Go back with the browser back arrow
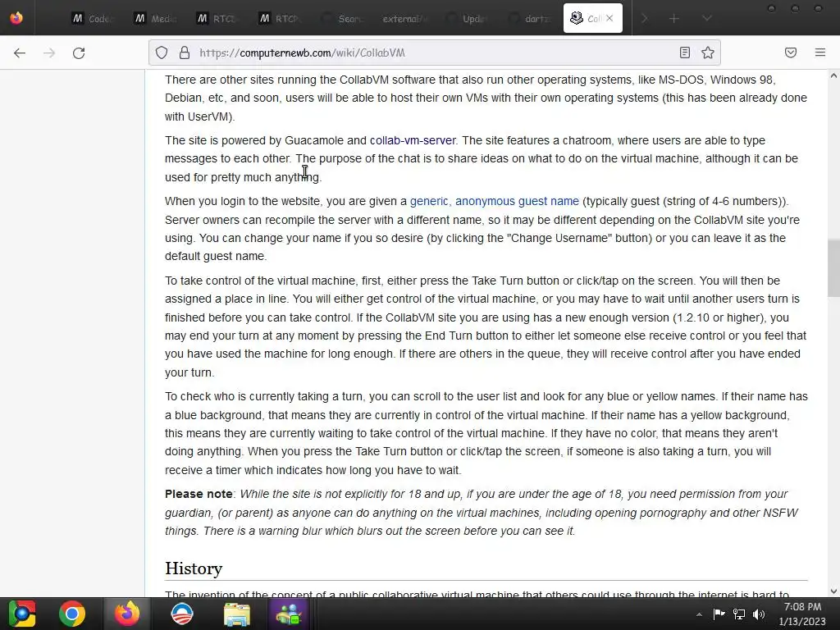 pos(20,52)
